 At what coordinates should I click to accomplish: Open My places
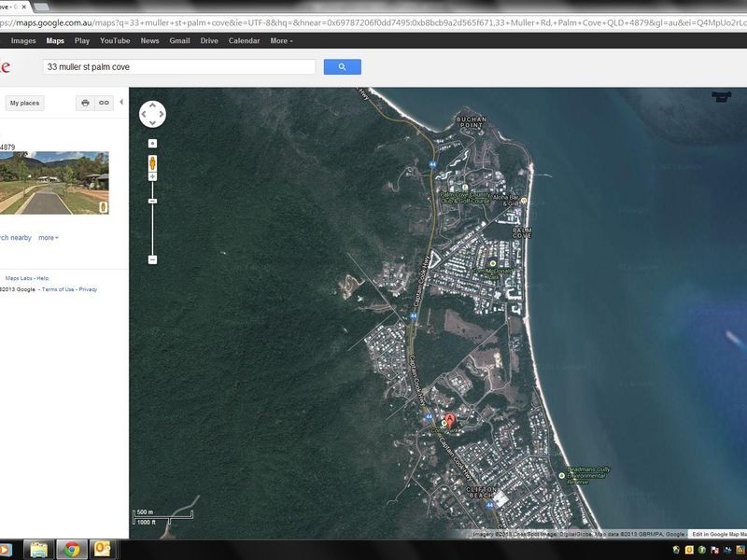click(24, 103)
